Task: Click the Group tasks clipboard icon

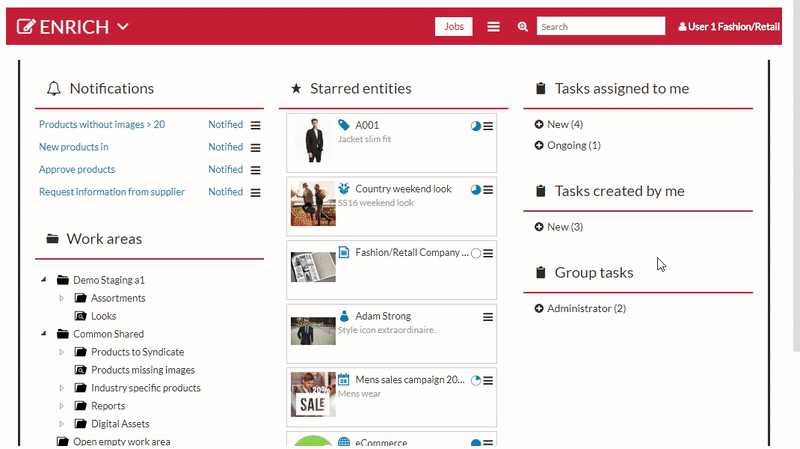Action: 541,272
